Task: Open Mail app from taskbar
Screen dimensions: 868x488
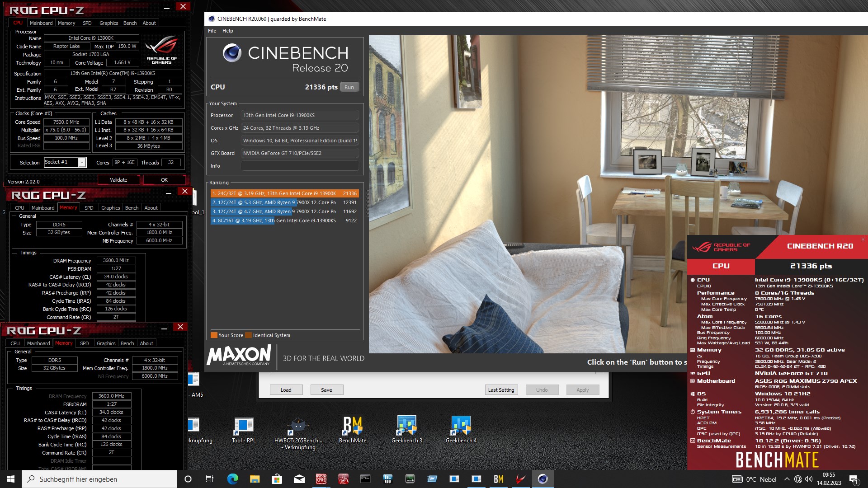Action: [x=299, y=479]
